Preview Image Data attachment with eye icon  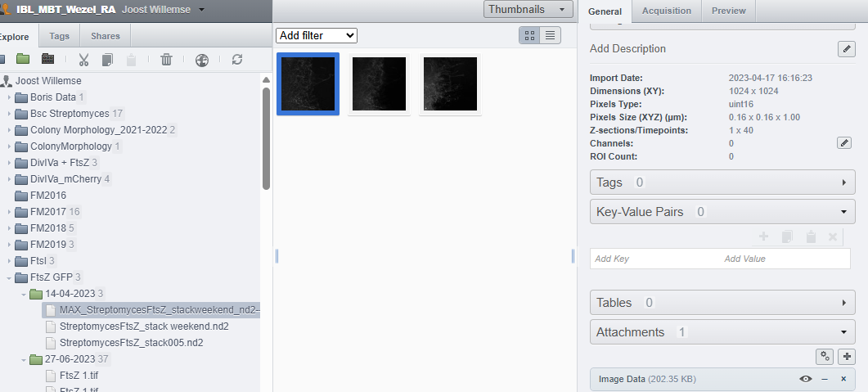click(806, 379)
